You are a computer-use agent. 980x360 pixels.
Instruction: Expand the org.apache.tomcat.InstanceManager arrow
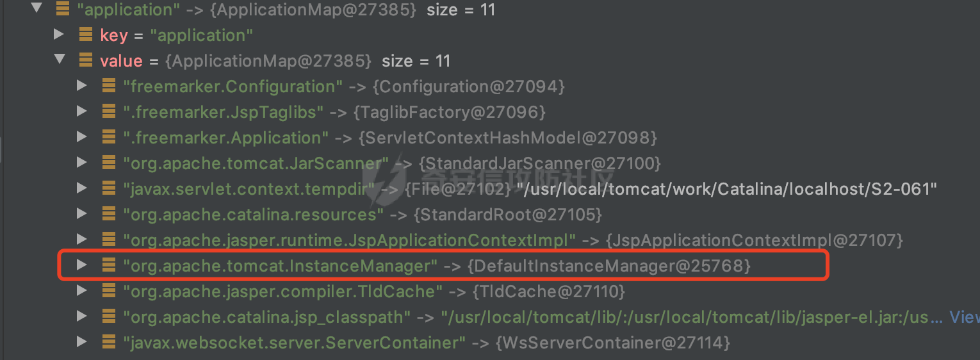(81, 265)
